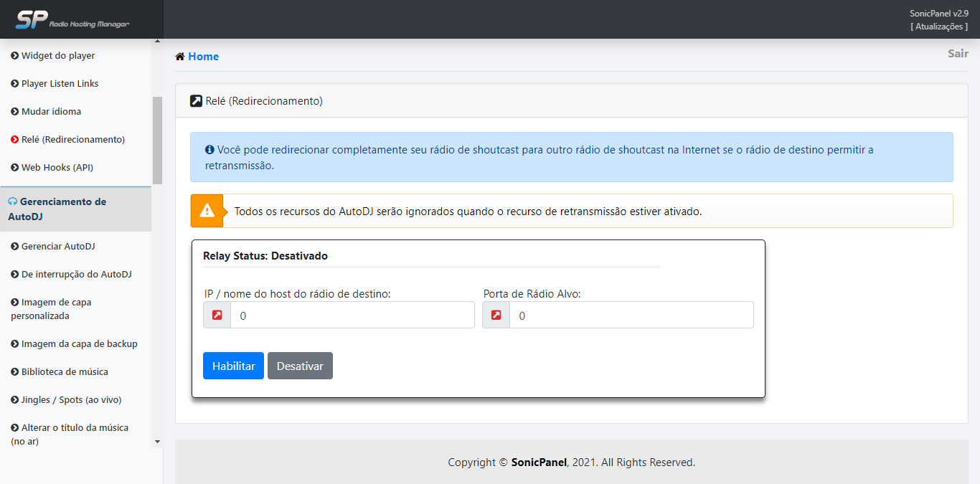Log out using the Sair link
This screenshot has width=980, height=484.
(x=958, y=54)
